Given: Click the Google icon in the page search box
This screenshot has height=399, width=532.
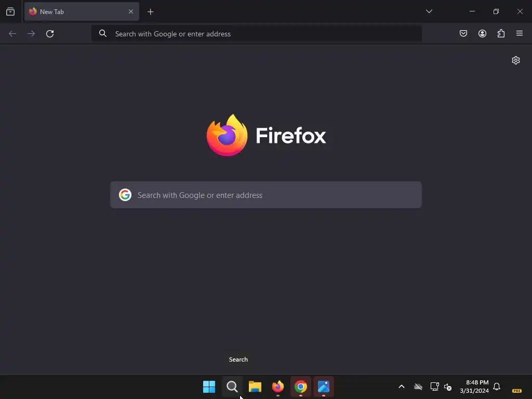Looking at the screenshot, I should click(125, 195).
